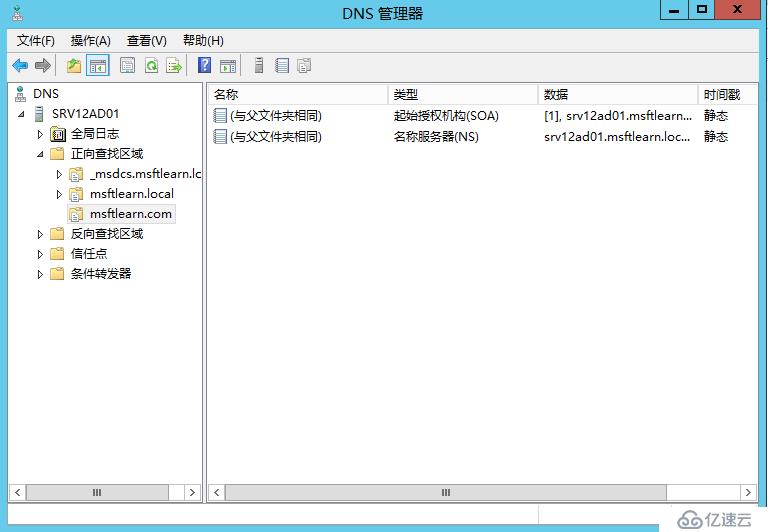Select the 全局日志 tree item
Viewport: 768px width, 532px height.
(95, 134)
